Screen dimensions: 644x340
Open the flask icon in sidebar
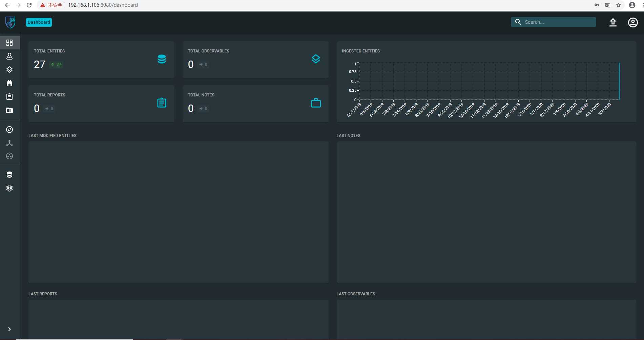pos(9,56)
